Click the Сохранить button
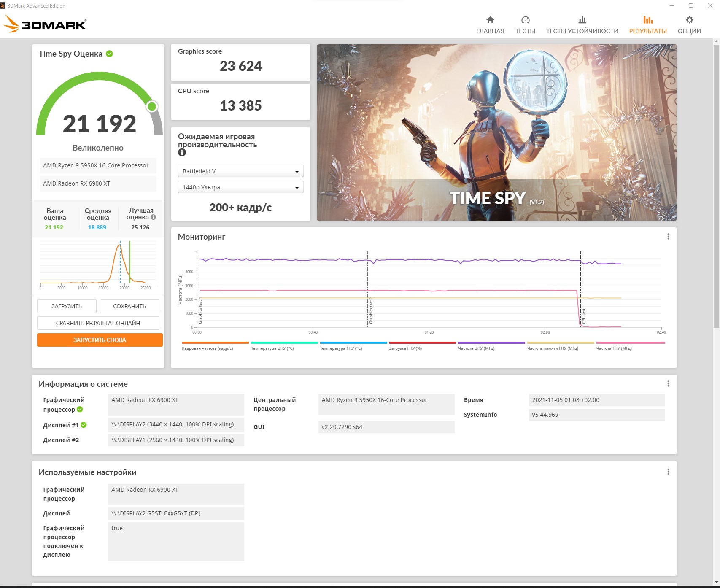 129,306
